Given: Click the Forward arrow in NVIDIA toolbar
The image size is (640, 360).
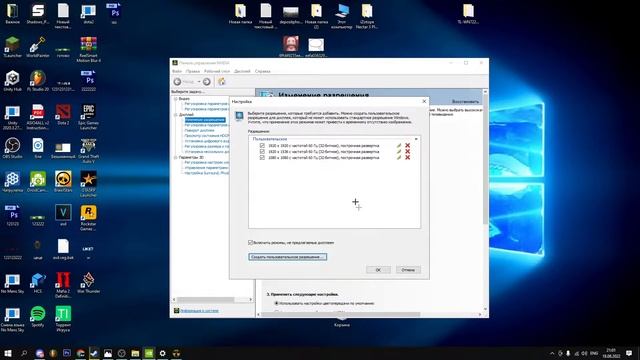Looking at the screenshot, I should [207, 82].
